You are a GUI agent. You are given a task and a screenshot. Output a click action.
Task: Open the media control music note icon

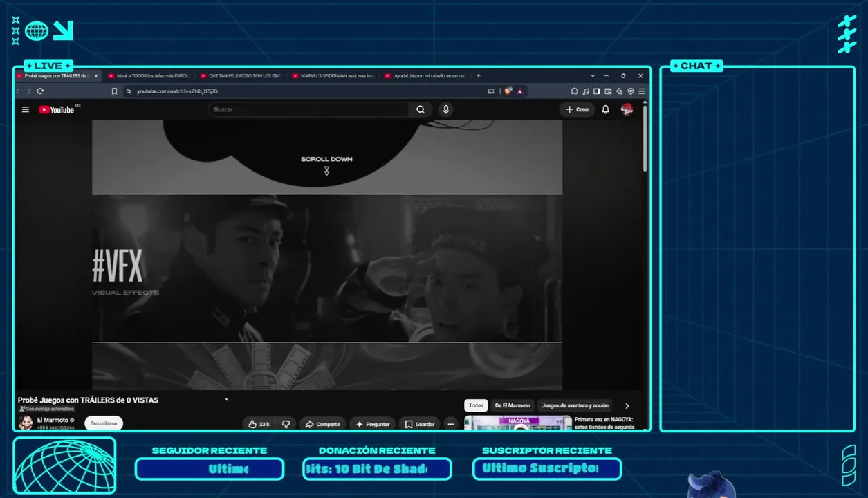[x=586, y=91]
